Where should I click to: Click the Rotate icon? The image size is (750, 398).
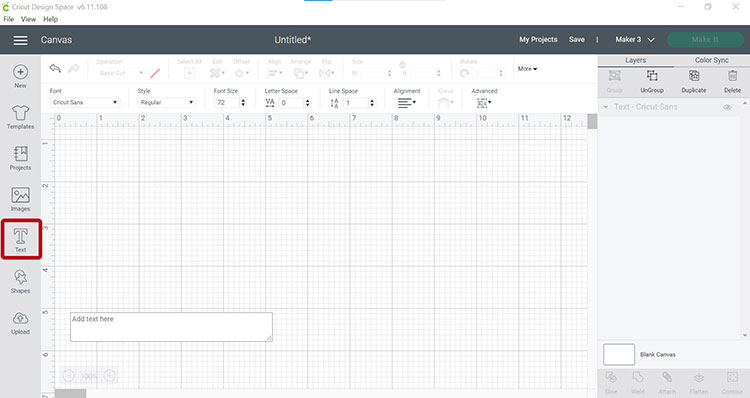coord(464,73)
